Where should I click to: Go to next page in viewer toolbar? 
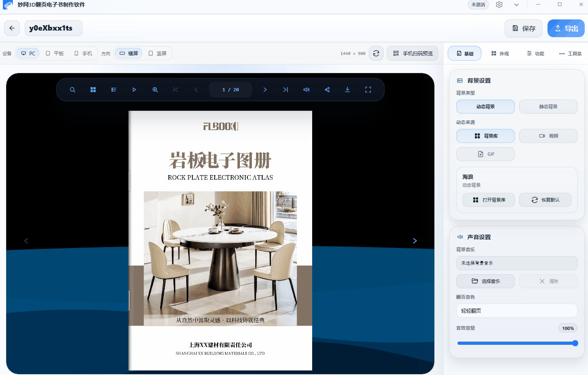pos(265,90)
